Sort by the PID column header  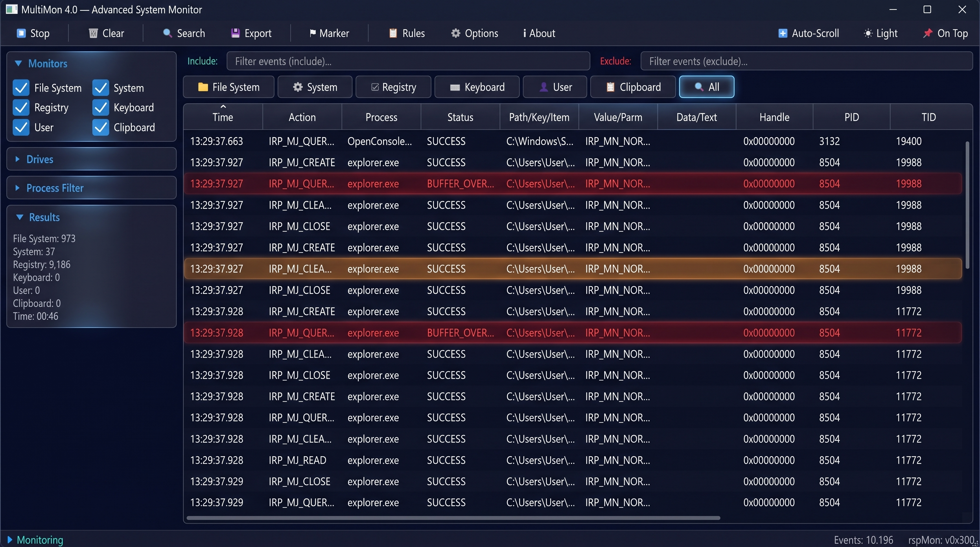tap(851, 117)
